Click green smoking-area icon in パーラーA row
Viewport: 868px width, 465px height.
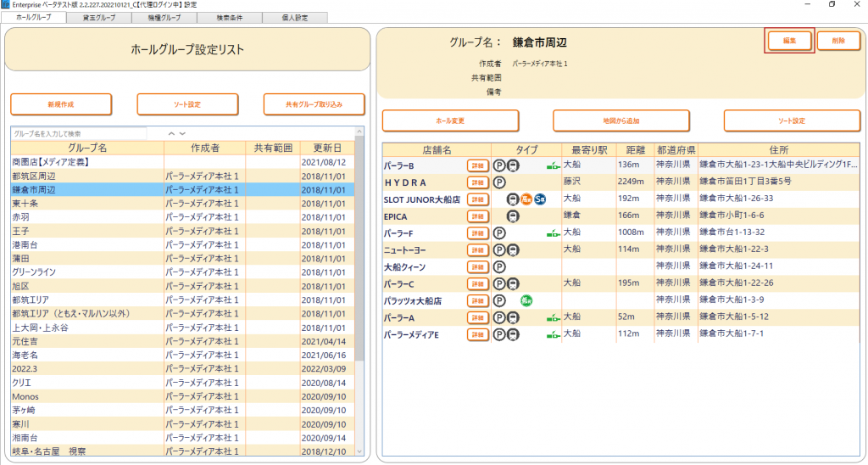point(553,317)
